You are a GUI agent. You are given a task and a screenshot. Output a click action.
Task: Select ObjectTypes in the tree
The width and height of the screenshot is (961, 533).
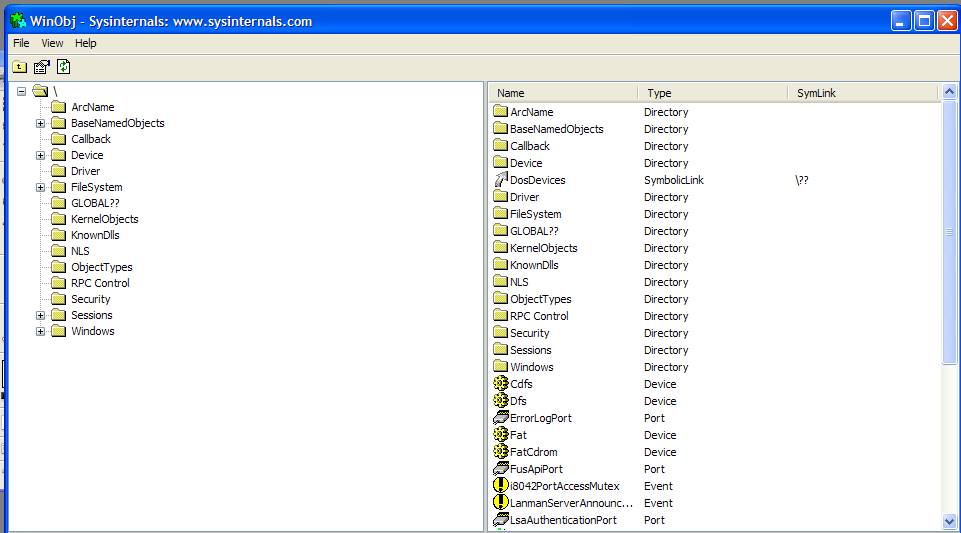102,267
